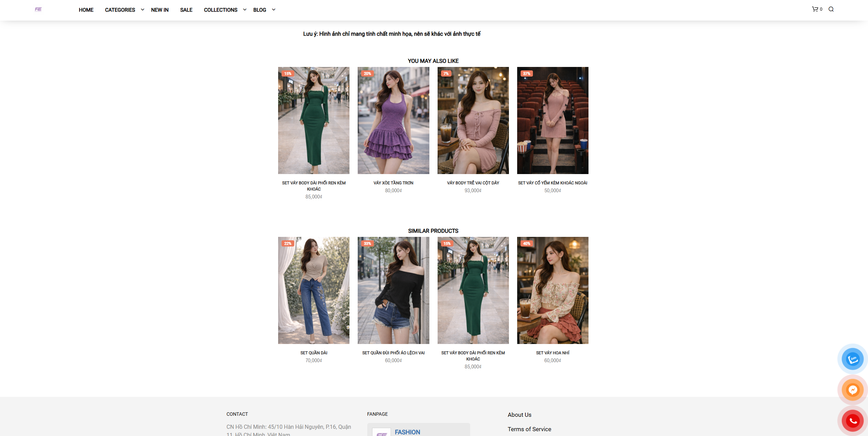
Task: Go to the Home menu item
Action: (x=86, y=10)
